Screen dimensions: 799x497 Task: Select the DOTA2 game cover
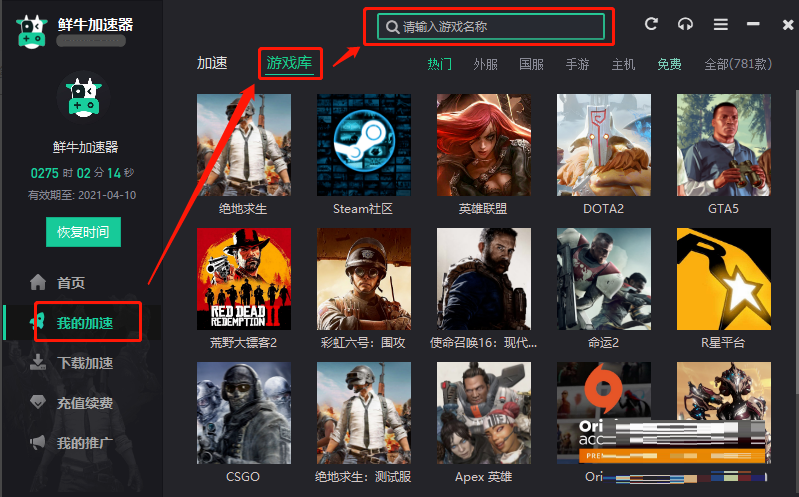pyautogui.click(x=603, y=145)
